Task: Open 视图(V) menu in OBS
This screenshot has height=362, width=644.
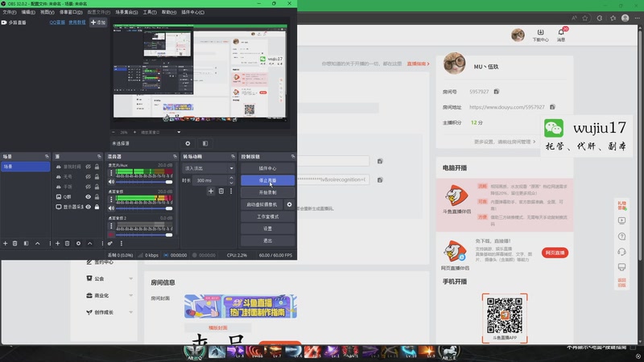Action: pos(47,12)
